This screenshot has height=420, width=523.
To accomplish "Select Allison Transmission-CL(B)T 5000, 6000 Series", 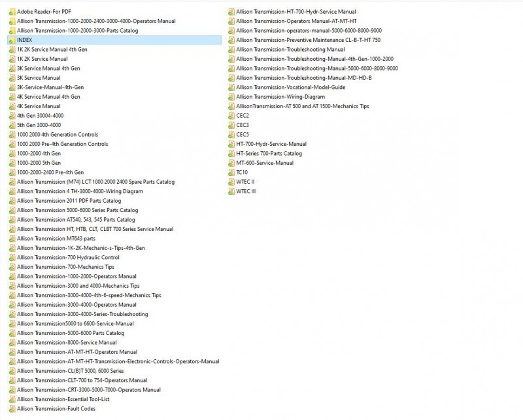I will (x=71, y=371).
